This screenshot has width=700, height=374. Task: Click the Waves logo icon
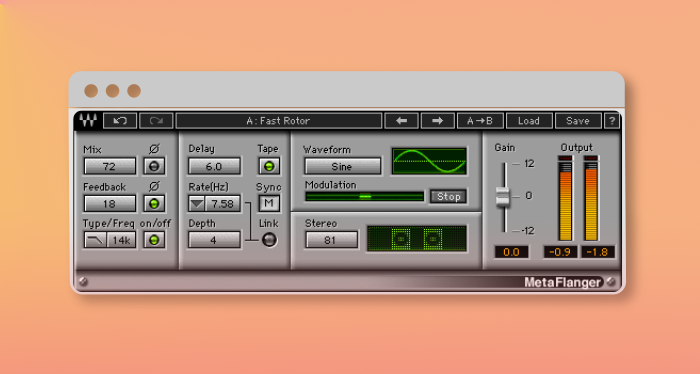coord(88,121)
